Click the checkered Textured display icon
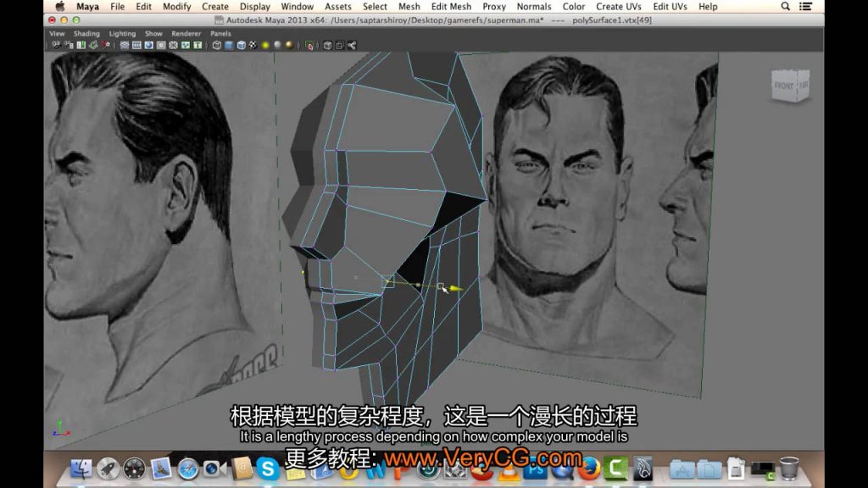This screenshot has height=488, width=868. click(x=253, y=46)
